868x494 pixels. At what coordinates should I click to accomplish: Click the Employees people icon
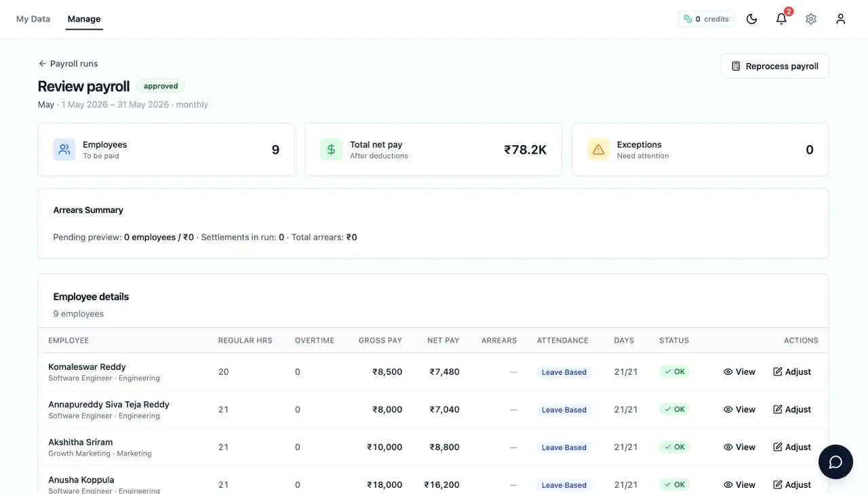64,150
